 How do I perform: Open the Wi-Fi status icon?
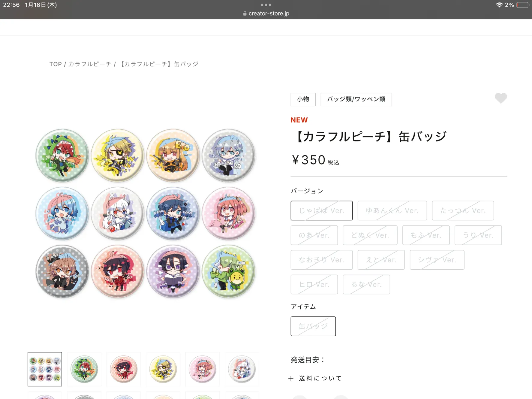point(499,5)
